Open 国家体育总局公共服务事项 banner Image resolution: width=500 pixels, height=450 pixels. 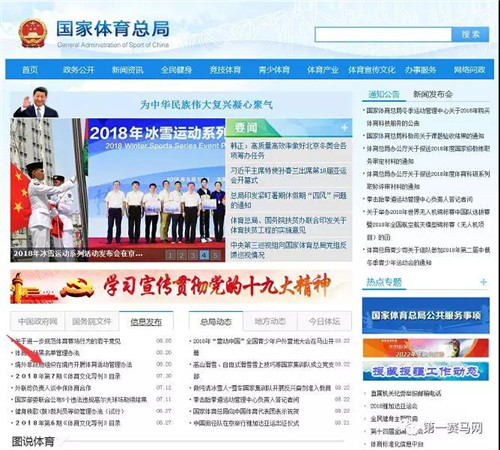coord(426,315)
